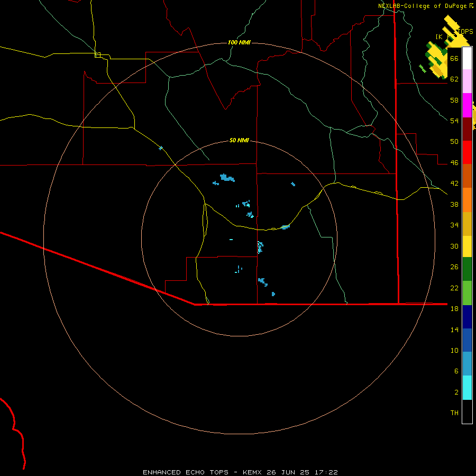
Task: Click the '46' legend value
Action: pos(454,163)
